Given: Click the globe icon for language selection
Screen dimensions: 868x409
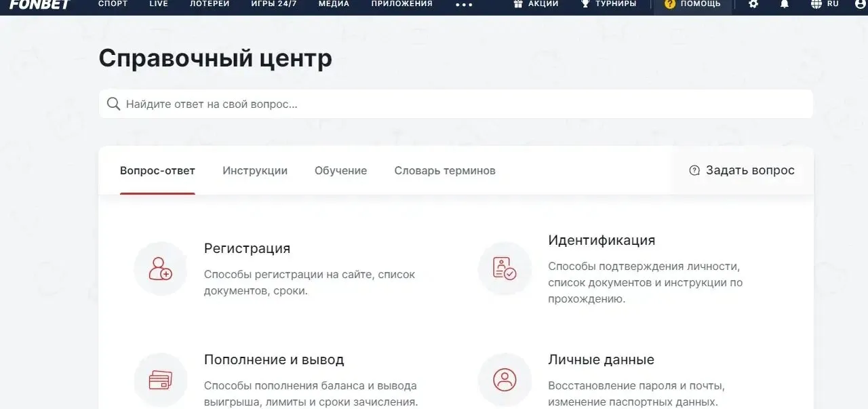Looking at the screenshot, I should point(816,5).
